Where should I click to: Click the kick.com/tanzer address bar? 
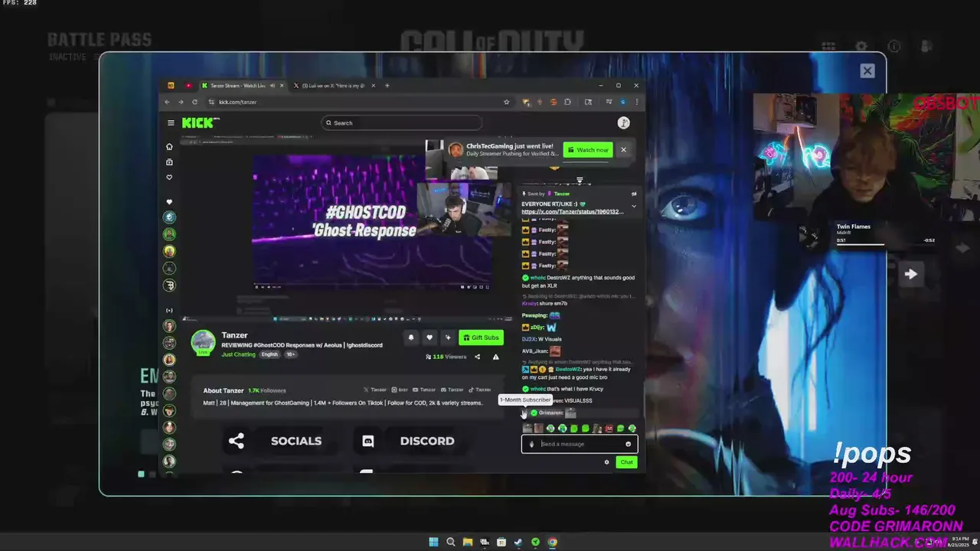(x=360, y=102)
